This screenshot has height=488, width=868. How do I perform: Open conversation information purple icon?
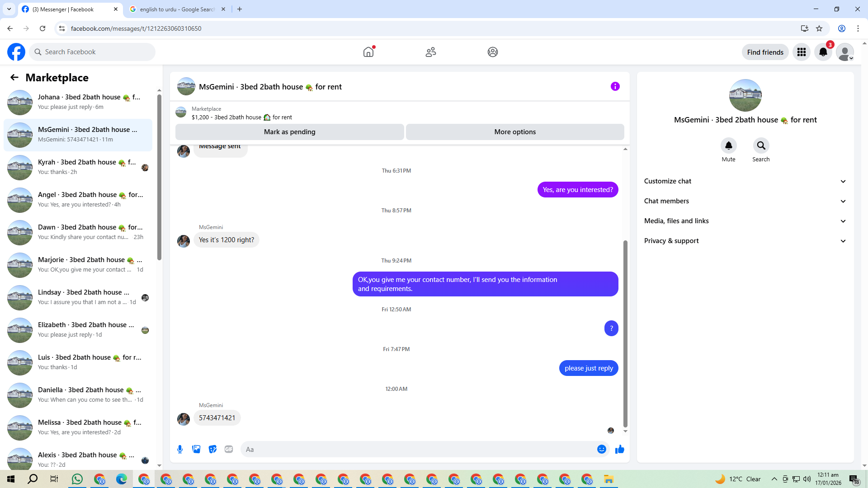coord(615,86)
